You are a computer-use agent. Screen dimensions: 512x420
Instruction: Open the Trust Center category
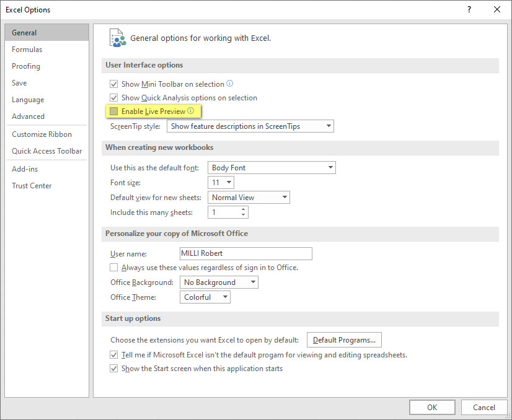point(46,186)
